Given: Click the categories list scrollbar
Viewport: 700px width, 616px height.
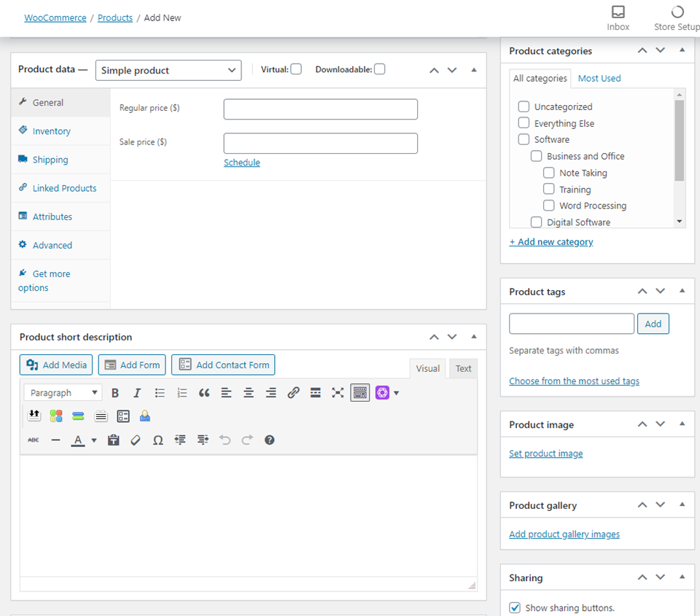Looking at the screenshot, I should pos(679,141).
